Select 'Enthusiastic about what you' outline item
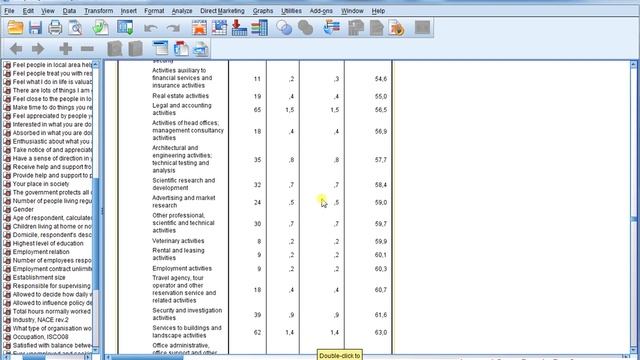Image resolution: width=640 pixels, height=360 pixels. (x=52, y=141)
